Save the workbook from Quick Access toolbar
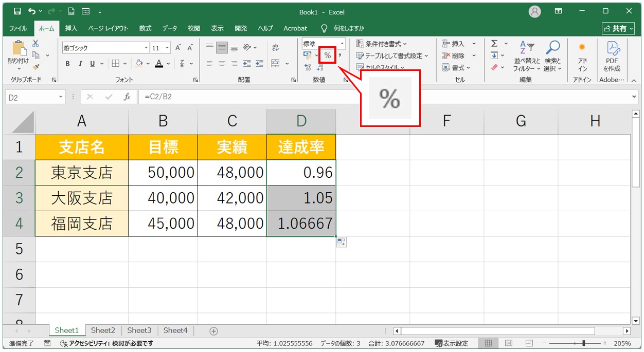 click(x=17, y=11)
